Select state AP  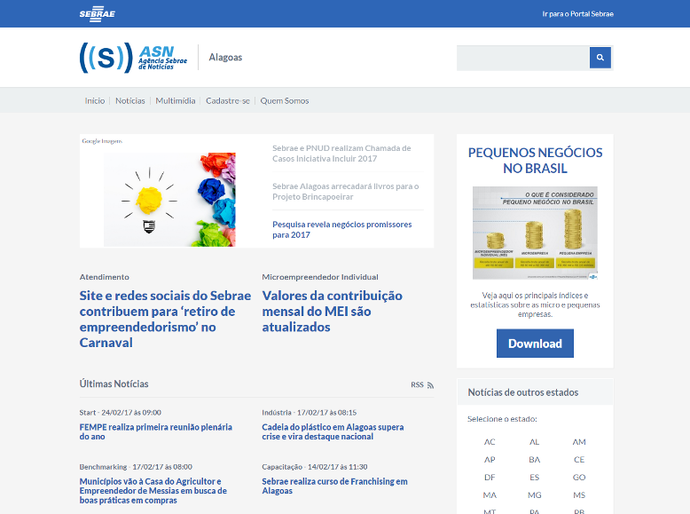click(490, 459)
